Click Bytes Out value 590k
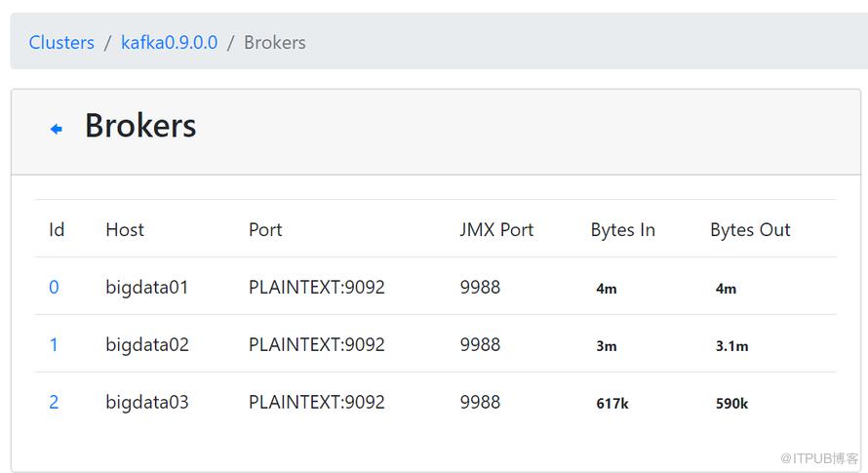This screenshot has height=473, width=868. (731, 404)
